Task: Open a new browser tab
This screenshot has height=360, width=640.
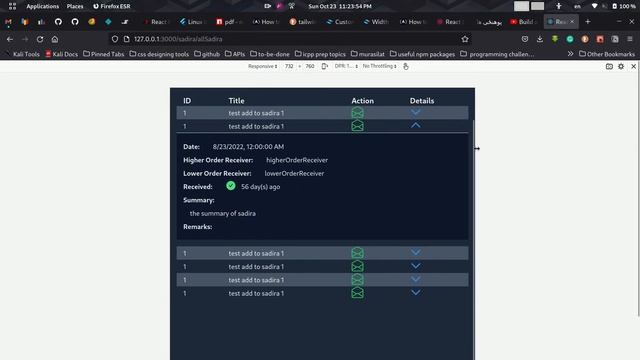Action: [x=588, y=22]
